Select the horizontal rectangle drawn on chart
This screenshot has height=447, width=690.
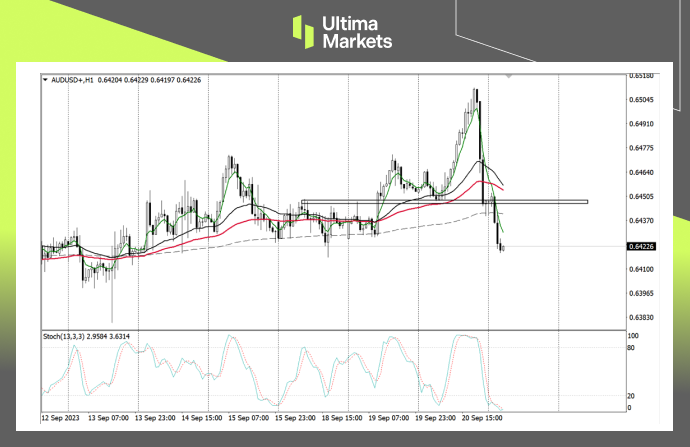(444, 202)
